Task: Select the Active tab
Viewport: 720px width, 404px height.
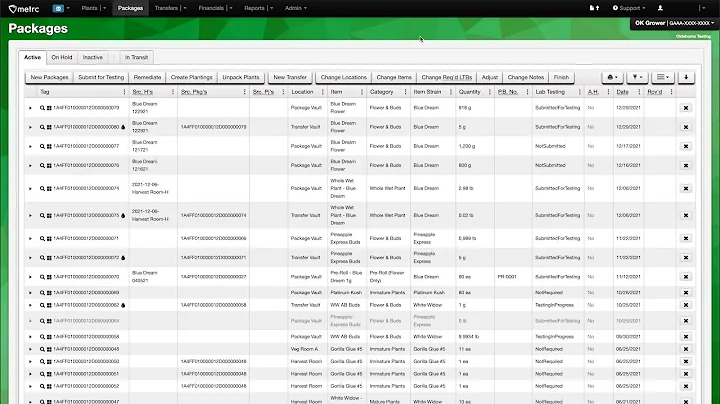Action: pyautogui.click(x=32, y=57)
